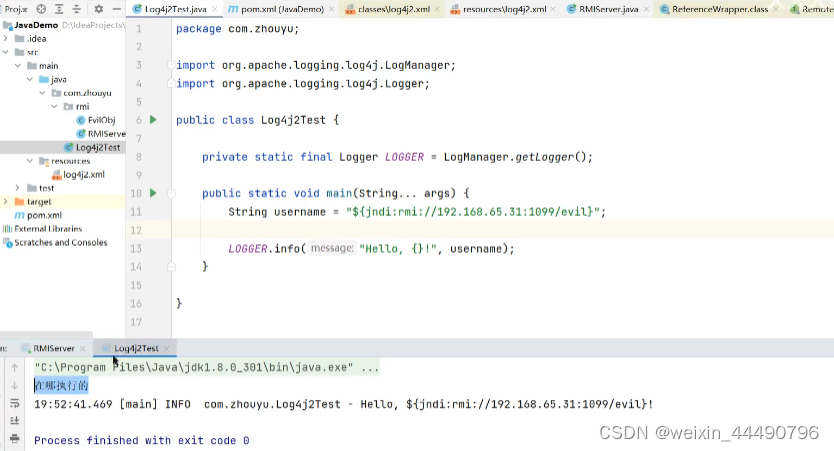Click Collapse All icon in Project toolbar

tap(77, 9)
